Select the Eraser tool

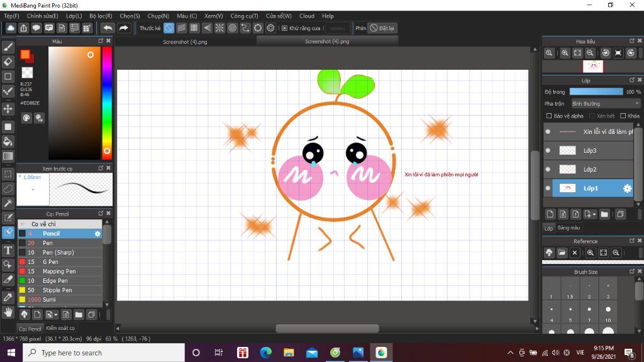click(x=8, y=62)
